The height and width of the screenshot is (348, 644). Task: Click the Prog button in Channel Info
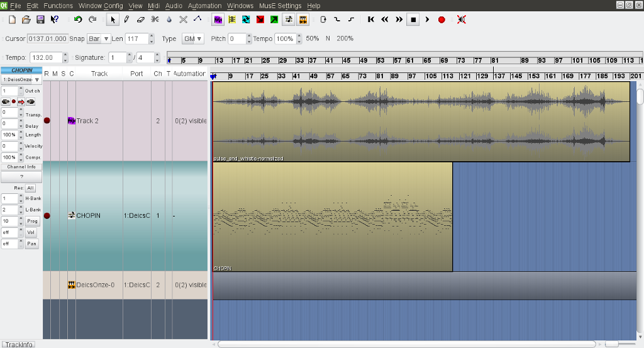point(31,222)
